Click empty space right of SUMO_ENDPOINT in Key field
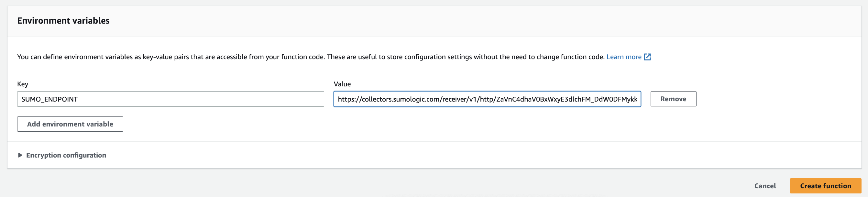 (202, 99)
